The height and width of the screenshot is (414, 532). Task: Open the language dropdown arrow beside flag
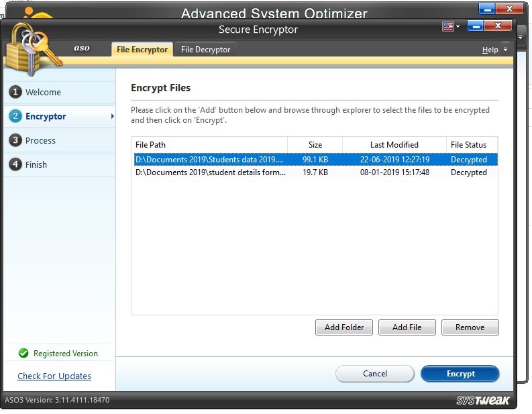[458, 26]
